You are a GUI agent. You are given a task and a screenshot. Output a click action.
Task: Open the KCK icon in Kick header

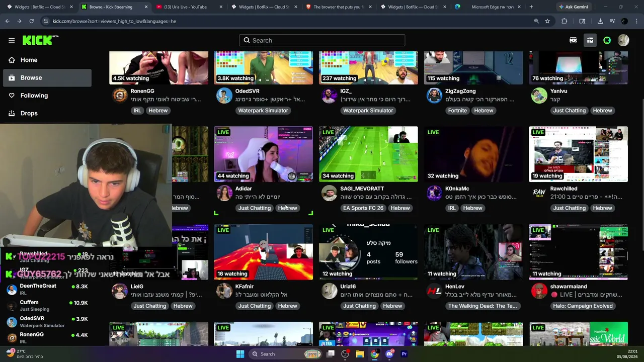[573, 40]
